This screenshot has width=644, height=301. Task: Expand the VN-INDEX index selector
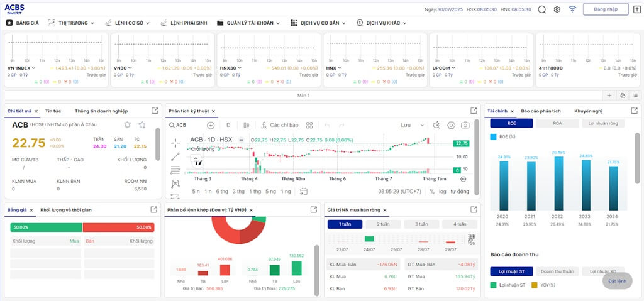tap(21, 68)
